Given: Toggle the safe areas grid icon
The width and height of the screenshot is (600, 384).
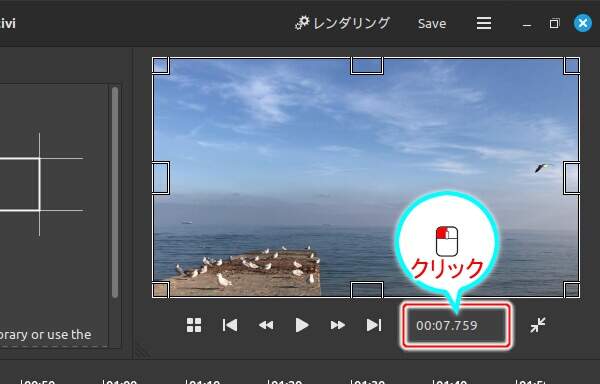Looking at the screenshot, I should pyautogui.click(x=194, y=325).
